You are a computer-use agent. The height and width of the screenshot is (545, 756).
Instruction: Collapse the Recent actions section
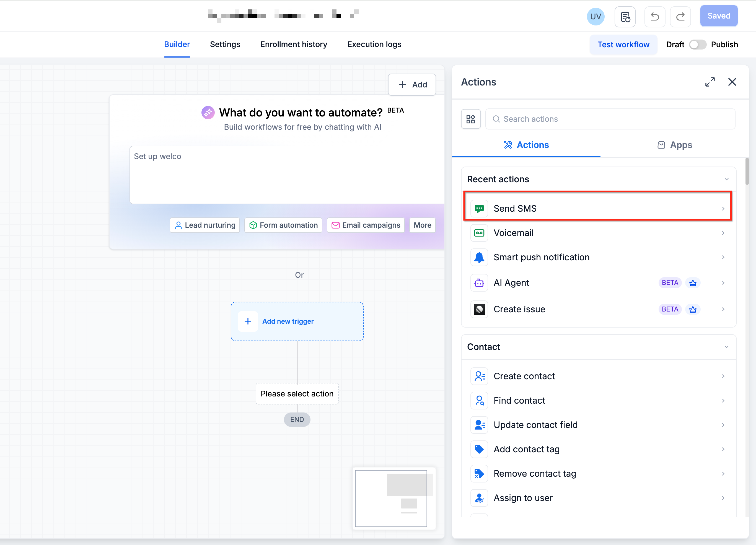[x=726, y=179]
